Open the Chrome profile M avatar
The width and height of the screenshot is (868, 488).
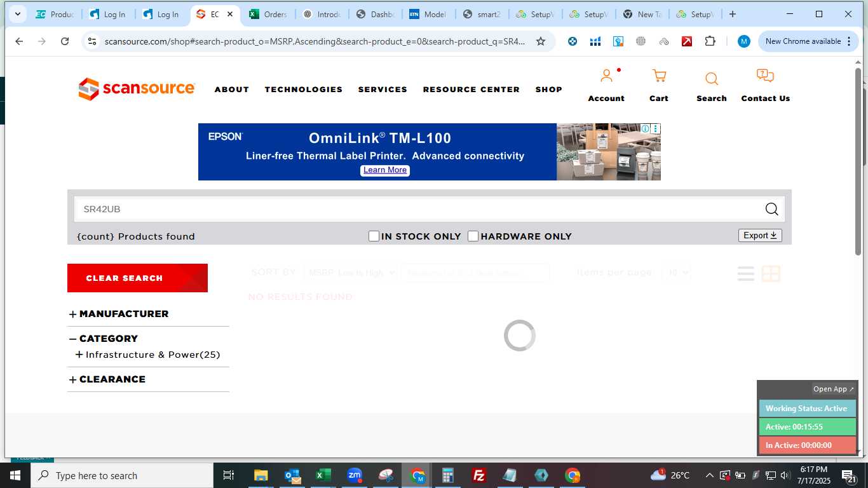click(744, 41)
